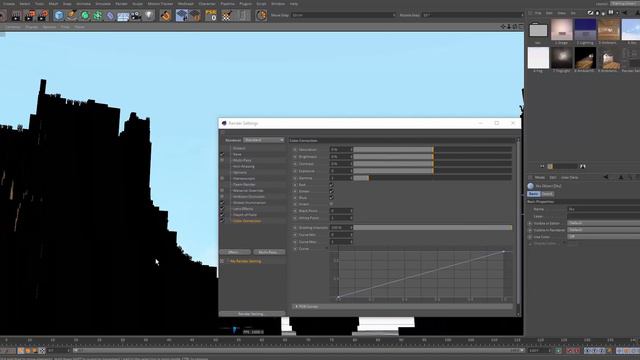Click the viewport zoom navigation icon

click(x=509, y=27)
